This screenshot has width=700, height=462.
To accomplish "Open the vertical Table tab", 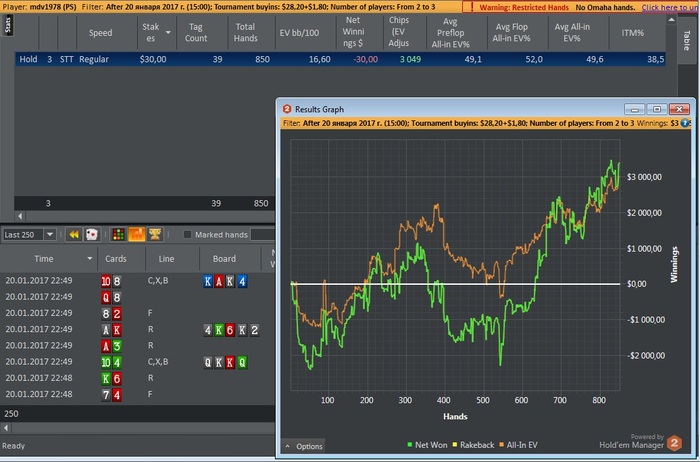I will (x=687, y=40).
